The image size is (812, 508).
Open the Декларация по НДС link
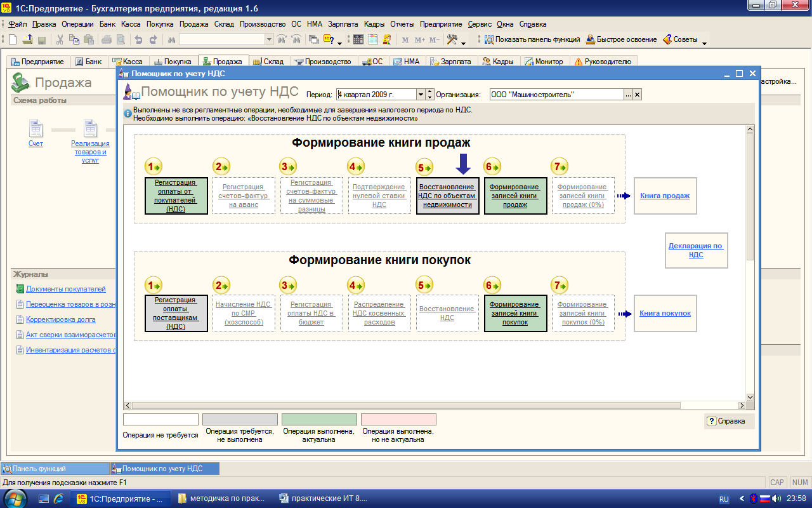point(696,250)
